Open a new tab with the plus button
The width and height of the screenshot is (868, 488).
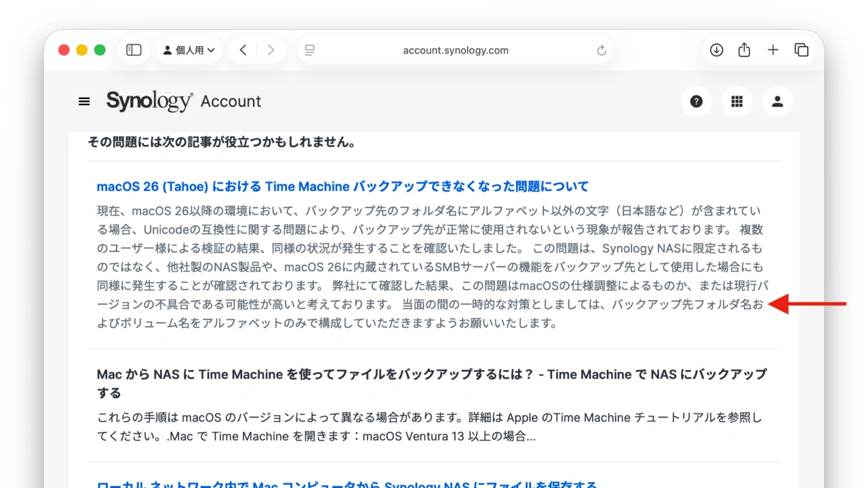coord(772,49)
